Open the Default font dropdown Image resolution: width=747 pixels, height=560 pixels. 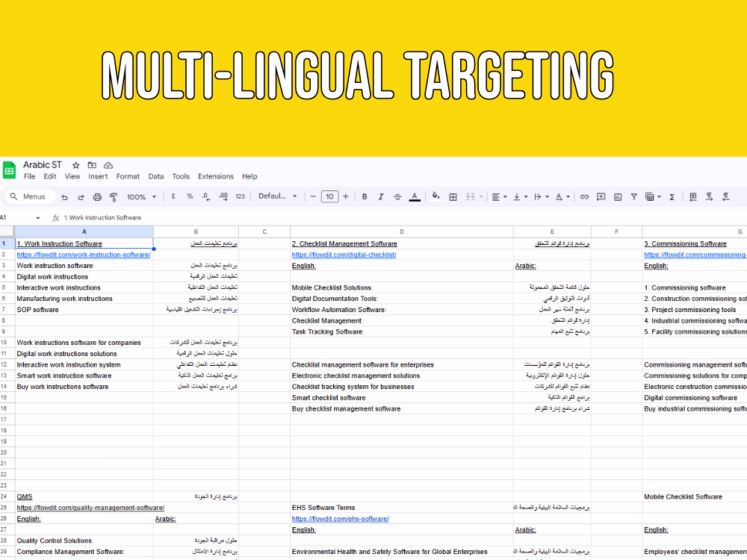pyautogui.click(x=278, y=196)
